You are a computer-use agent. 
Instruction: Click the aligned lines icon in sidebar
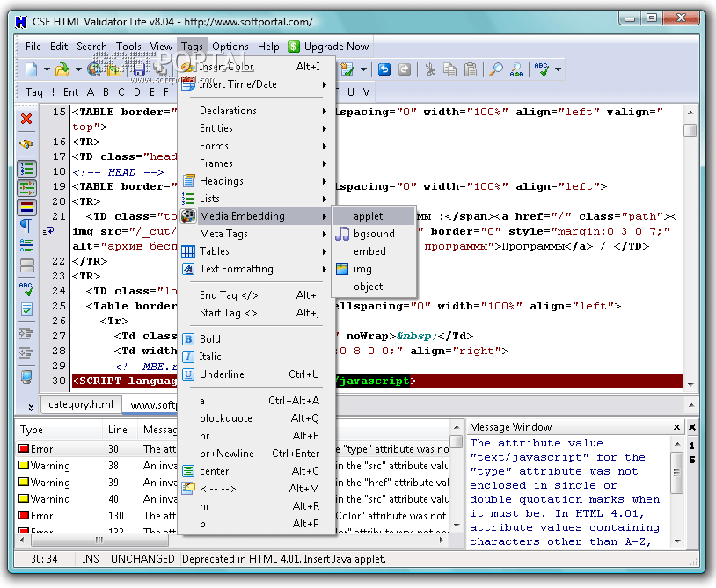pos(26,245)
